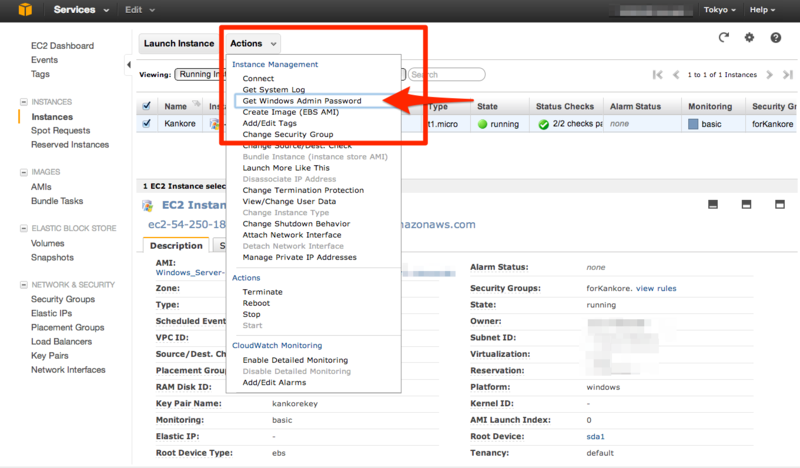Switch to the Description tab
Screen dimensions: 800x468
176,245
